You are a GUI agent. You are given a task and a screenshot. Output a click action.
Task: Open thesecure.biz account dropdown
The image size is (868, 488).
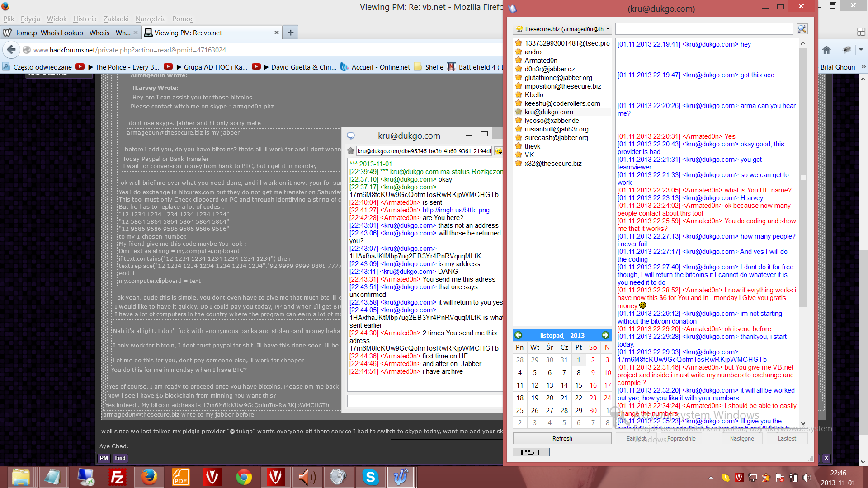click(x=562, y=29)
